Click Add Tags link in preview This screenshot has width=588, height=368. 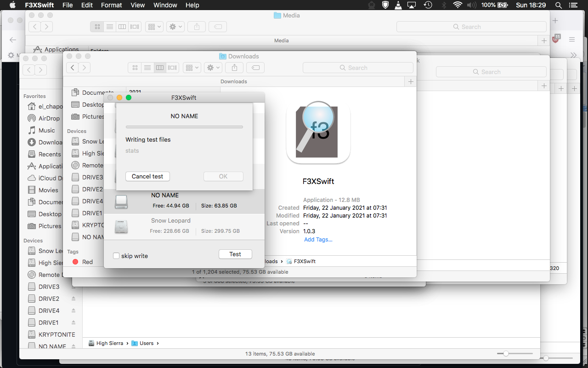(x=318, y=239)
